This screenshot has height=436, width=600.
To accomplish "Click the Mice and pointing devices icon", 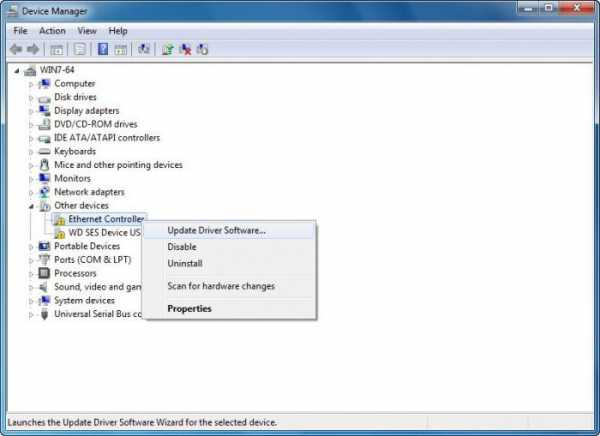I will 44,165.
